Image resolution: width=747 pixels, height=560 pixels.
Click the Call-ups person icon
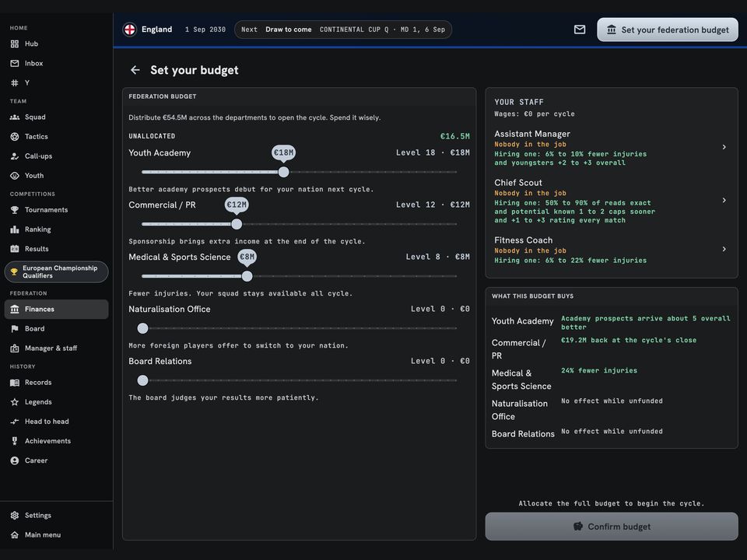(x=15, y=156)
